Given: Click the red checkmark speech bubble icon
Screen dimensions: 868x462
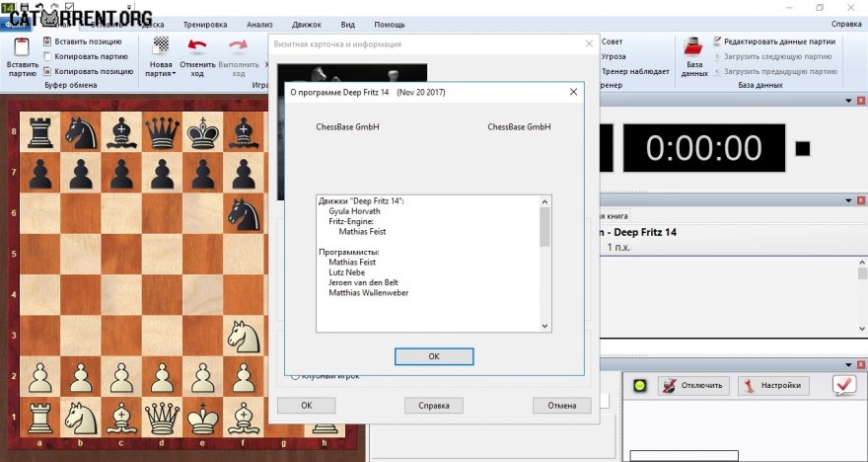Looking at the screenshot, I should point(844,386).
